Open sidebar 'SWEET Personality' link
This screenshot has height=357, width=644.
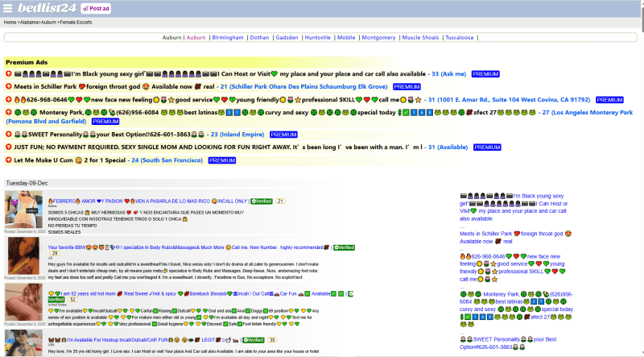508,343
